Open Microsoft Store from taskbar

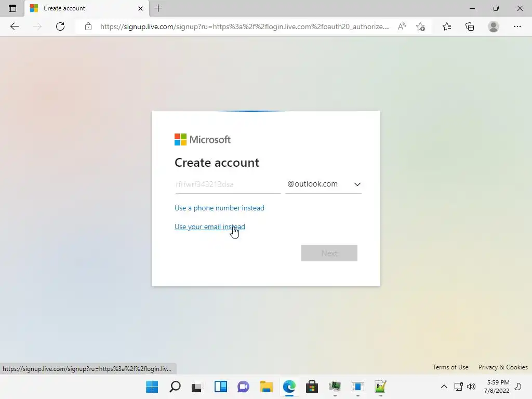coord(312,387)
